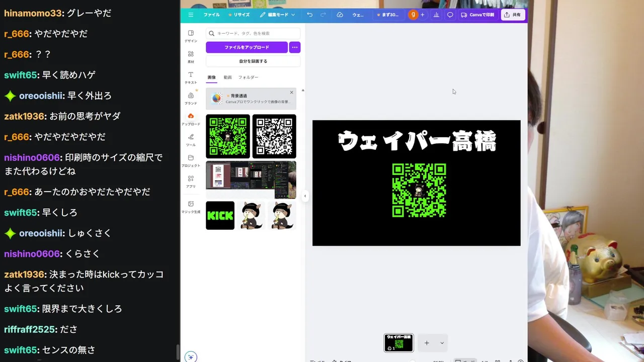
Task: Click the undo arrow
Action: pyautogui.click(x=309, y=15)
